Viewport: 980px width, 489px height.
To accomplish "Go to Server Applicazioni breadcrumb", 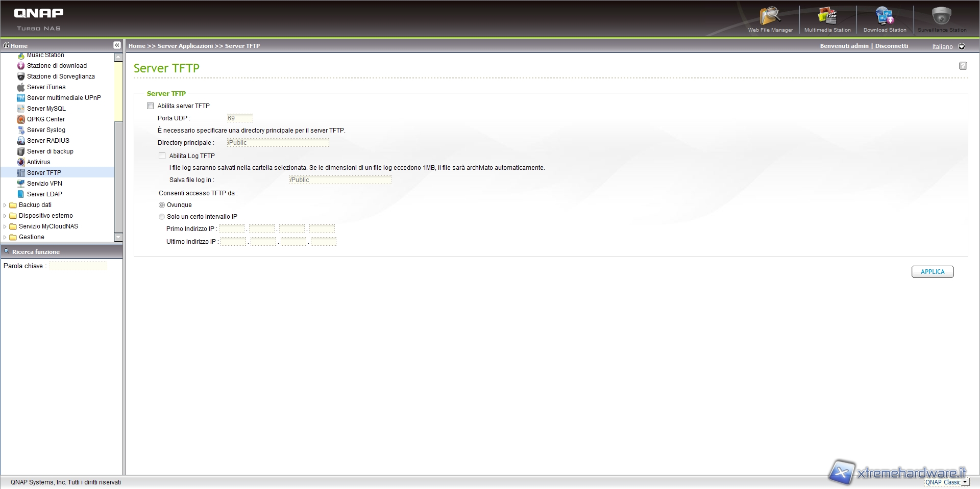I will pyautogui.click(x=185, y=46).
